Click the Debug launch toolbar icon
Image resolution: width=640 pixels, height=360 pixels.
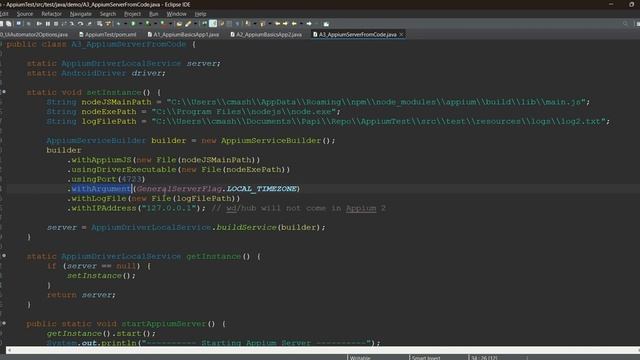[118, 24]
